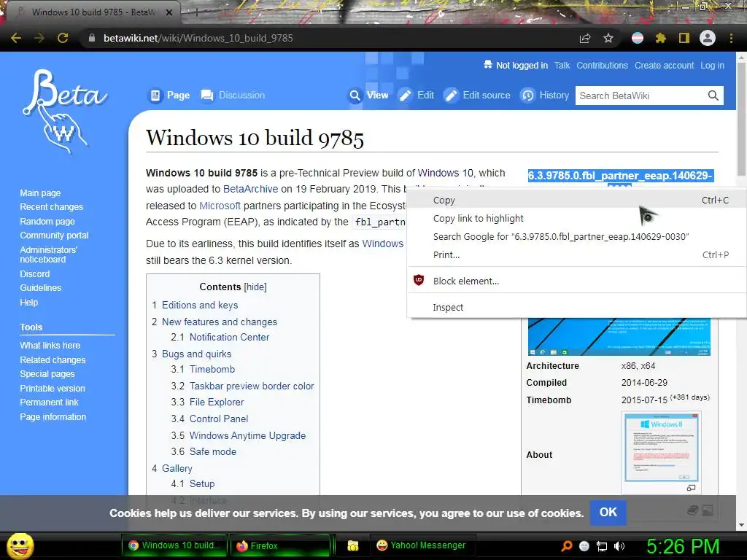Open the Page tab
This screenshot has width=747, height=560.
click(x=169, y=96)
